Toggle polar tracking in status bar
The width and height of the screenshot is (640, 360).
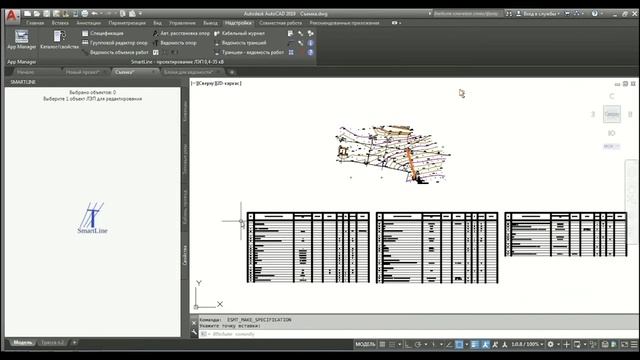click(x=418, y=344)
